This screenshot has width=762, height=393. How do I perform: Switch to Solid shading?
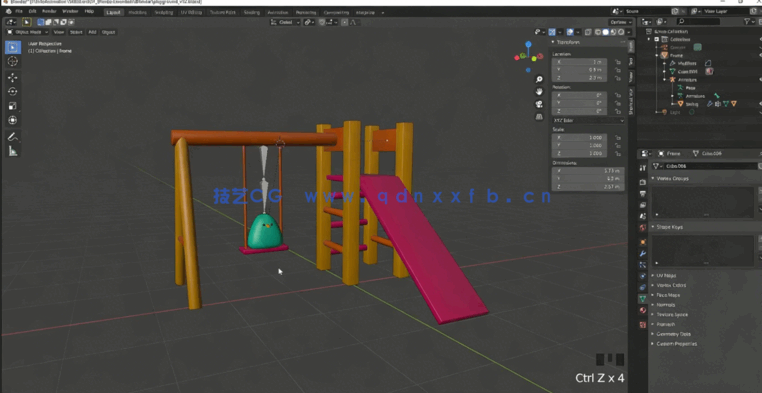click(606, 32)
